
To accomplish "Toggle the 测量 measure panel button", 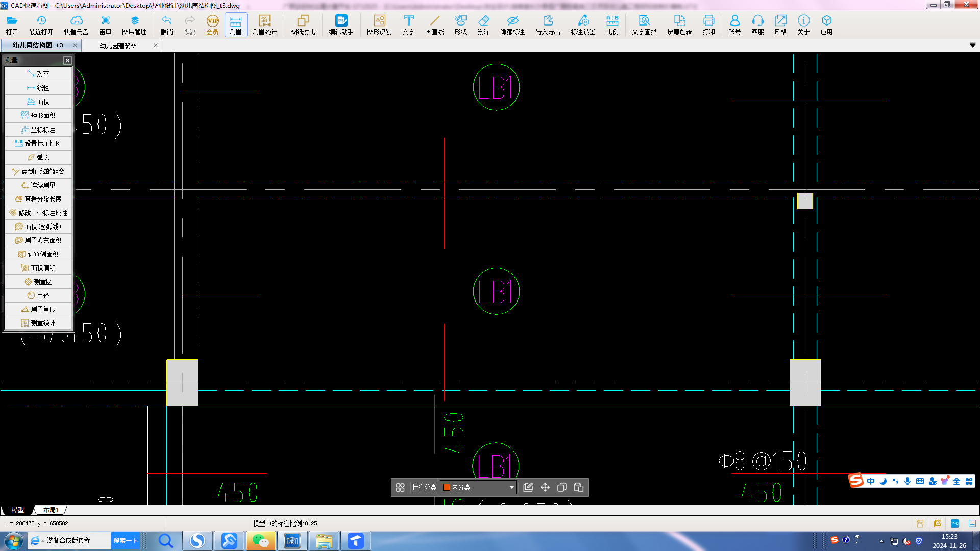I will (235, 24).
